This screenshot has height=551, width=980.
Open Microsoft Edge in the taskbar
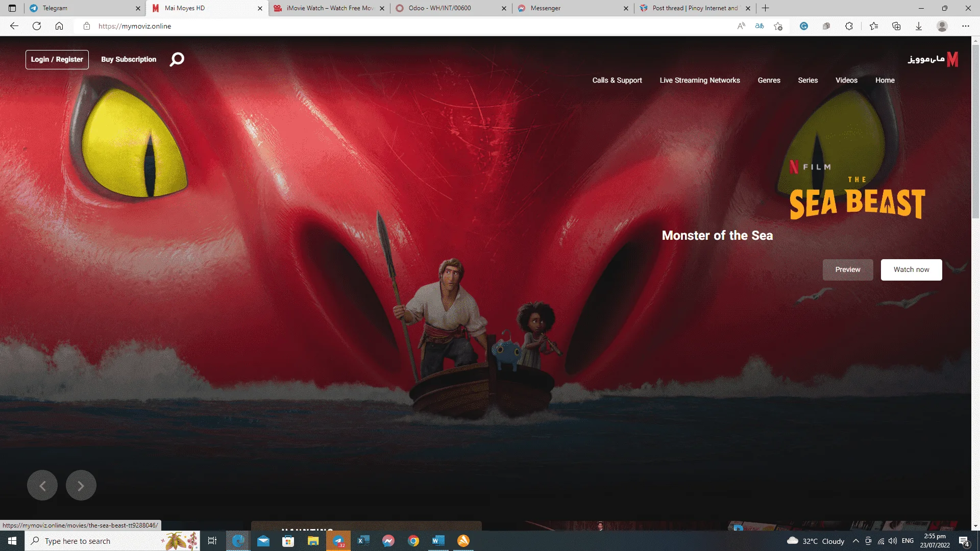(238, 541)
